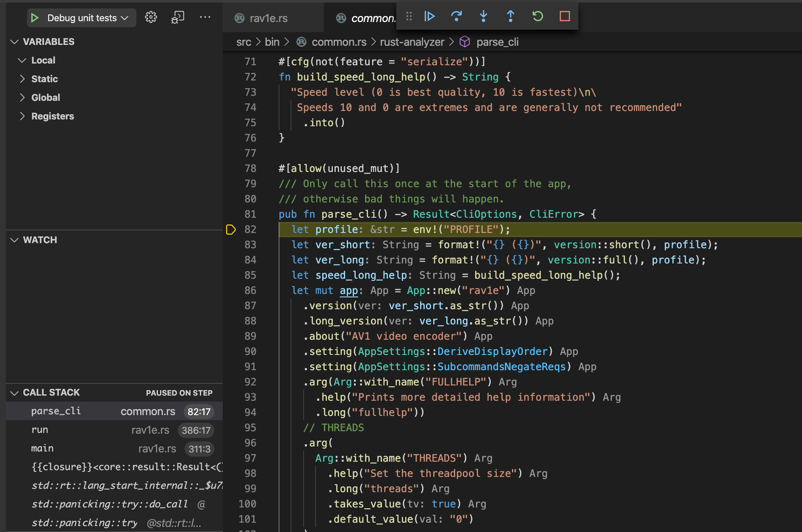Click the "// THREADS" comment on line 95
Viewport: 802px width, 532px height.
click(334, 428)
